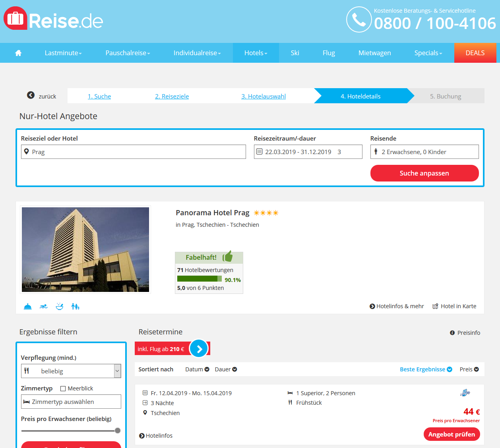The height and width of the screenshot is (448, 500).
Task: Click the location pin beside Tschechien
Action: tap(145, 413)
